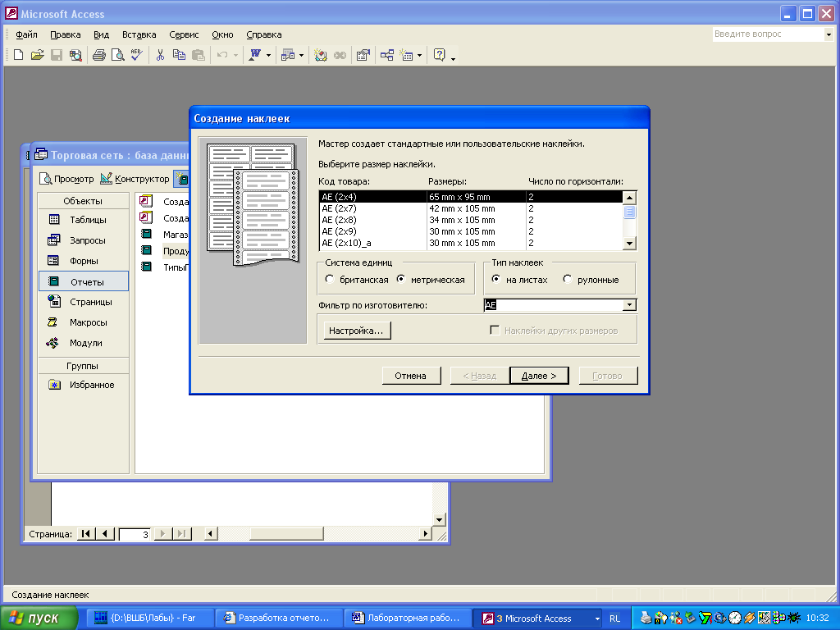Click the label list scrollbar thumb

pyautogui.click(x=629, y=212)
